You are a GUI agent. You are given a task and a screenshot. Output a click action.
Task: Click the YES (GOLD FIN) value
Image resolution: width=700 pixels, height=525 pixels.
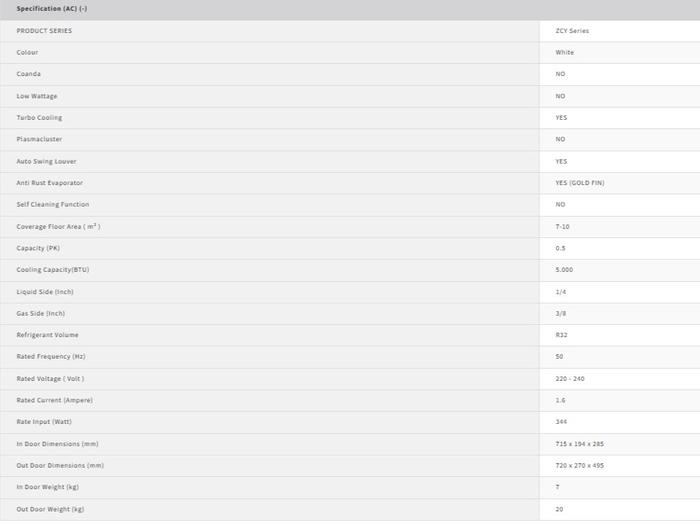click(x=580, y=183)
